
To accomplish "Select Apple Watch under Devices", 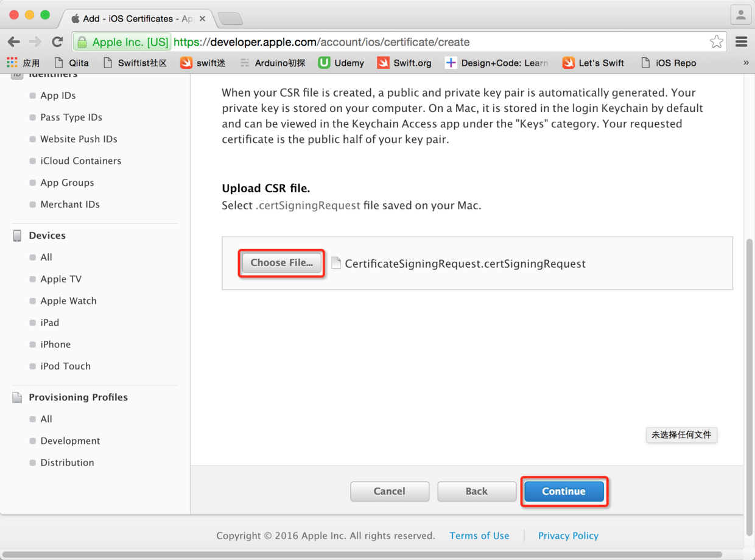I will point(68,301).
